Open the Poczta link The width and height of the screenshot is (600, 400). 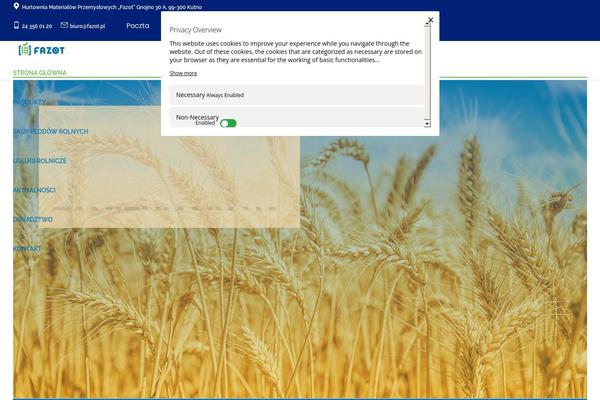[138, 26]
